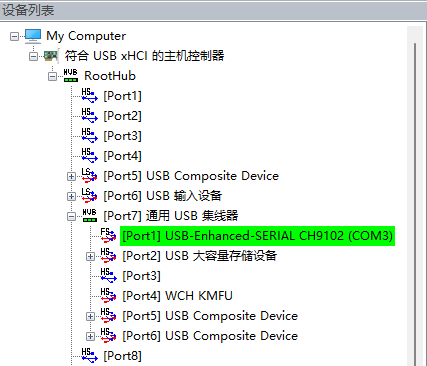This screenshot has width=427, height=366.
Task: Click the My Computer monitor icon
Action: click(33, 36)
